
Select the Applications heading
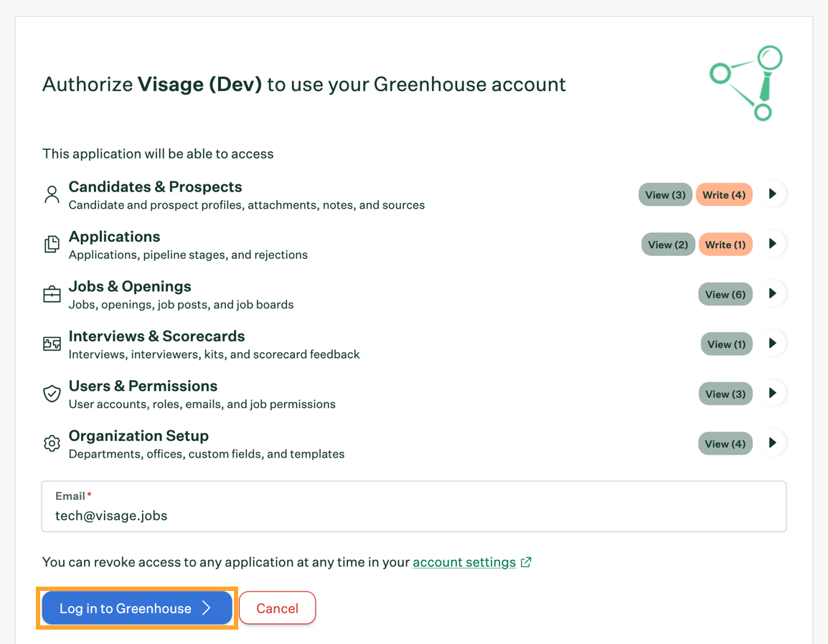[x=115, y=237]
